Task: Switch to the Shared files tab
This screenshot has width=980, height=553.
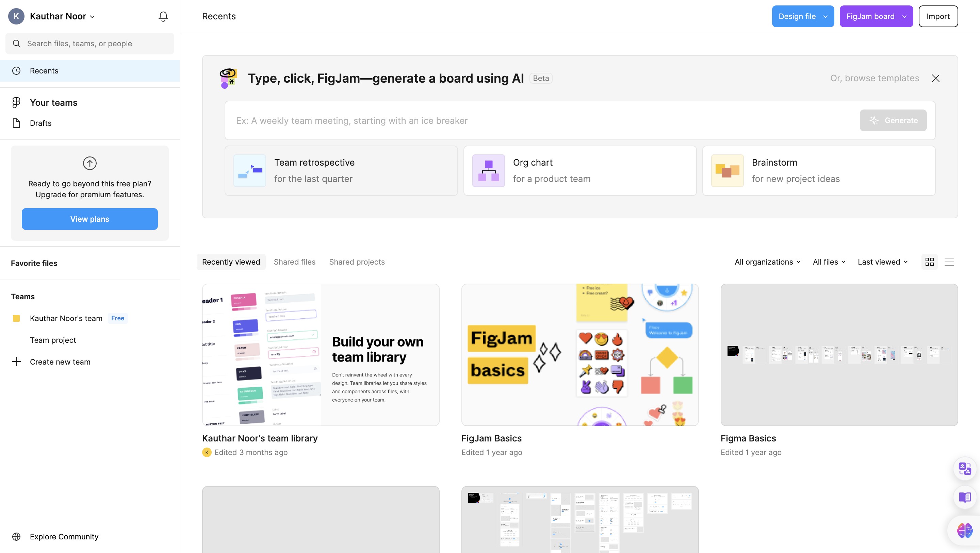Action: [294, 262]
